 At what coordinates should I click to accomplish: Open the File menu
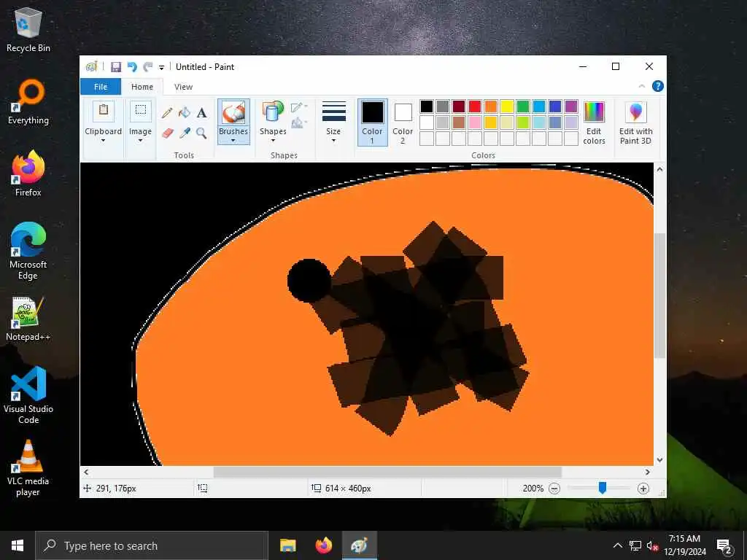click(101, 87)
